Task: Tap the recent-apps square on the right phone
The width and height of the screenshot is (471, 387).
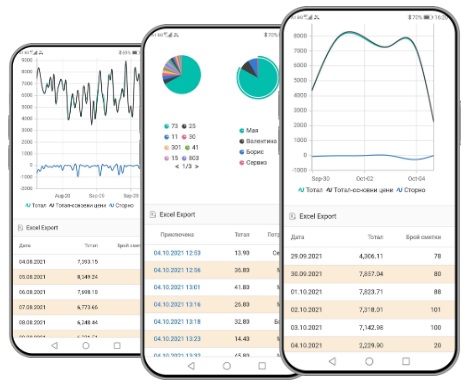Action: (x=406, y=361)
